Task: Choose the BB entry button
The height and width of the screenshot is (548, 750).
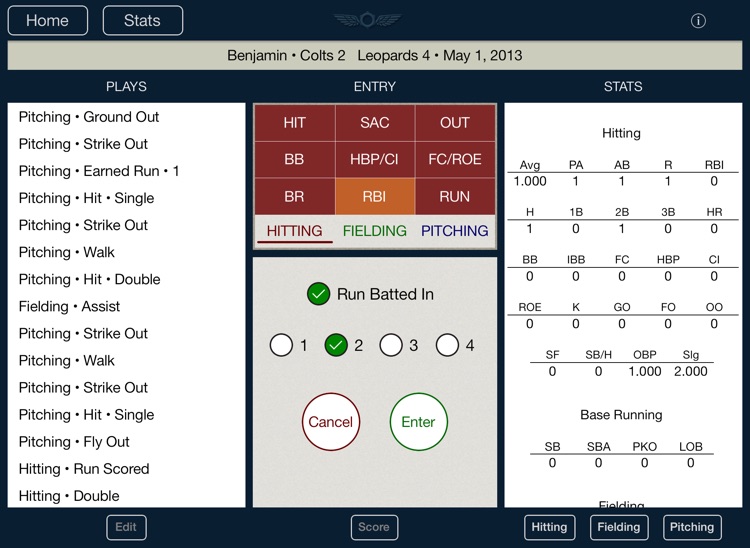Action: [x=294, y=159]
